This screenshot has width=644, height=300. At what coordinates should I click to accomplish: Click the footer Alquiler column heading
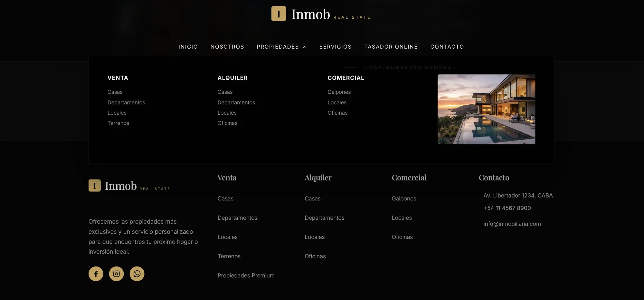318,178
